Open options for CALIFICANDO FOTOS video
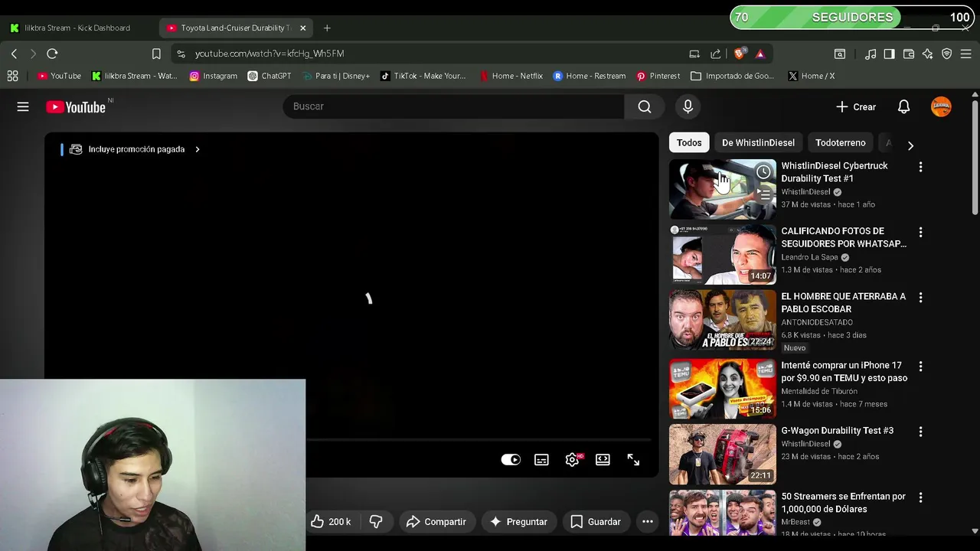 click(x=920, y=232)
